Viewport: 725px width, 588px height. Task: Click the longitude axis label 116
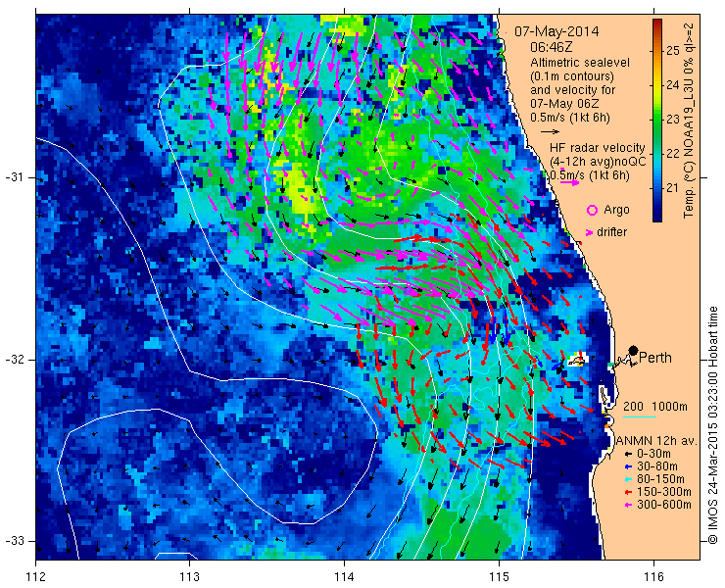click(x=653, y=577)
